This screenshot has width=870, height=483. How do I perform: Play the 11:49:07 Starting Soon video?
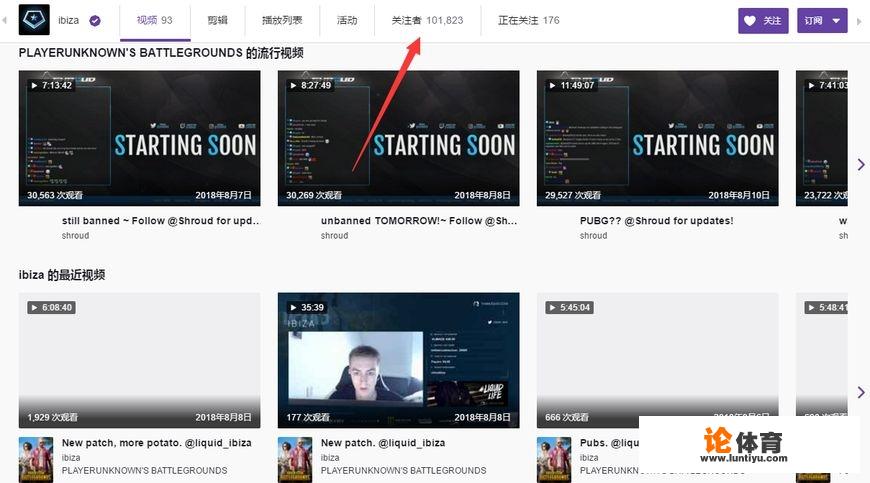coord(657,138)
